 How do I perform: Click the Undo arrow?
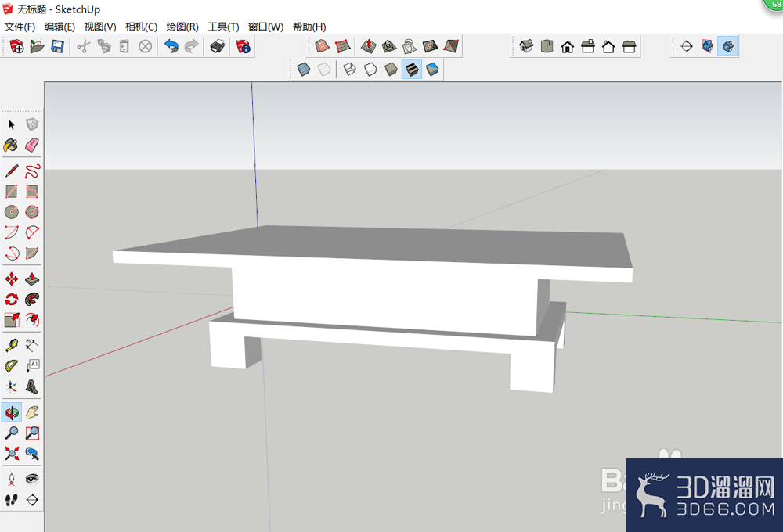(x=171, y=46)
